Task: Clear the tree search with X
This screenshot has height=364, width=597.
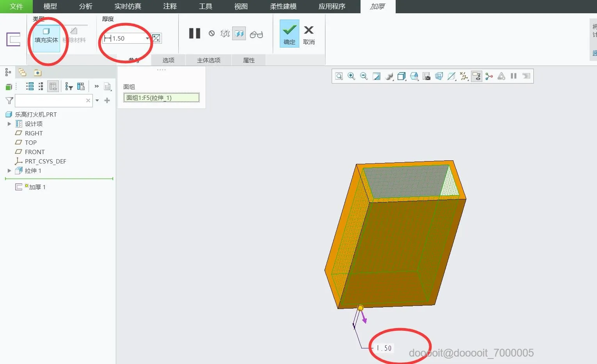Action: pos(88,101)
